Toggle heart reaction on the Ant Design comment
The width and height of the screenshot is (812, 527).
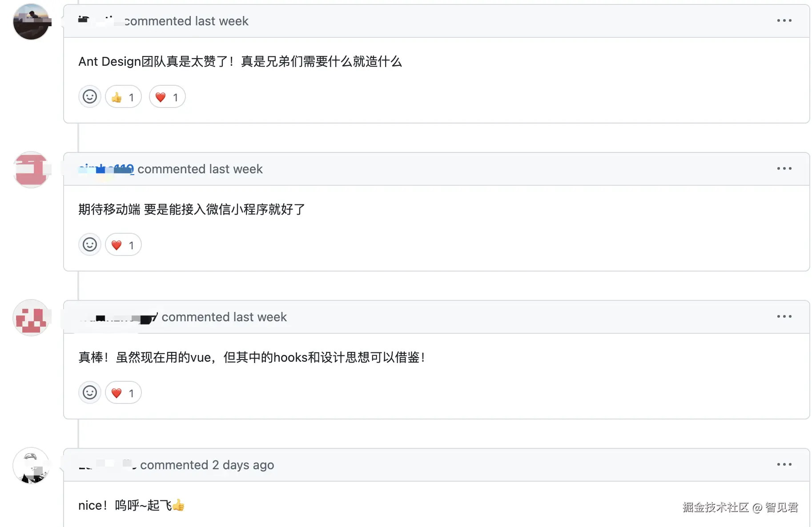click(x=167, y=97)
